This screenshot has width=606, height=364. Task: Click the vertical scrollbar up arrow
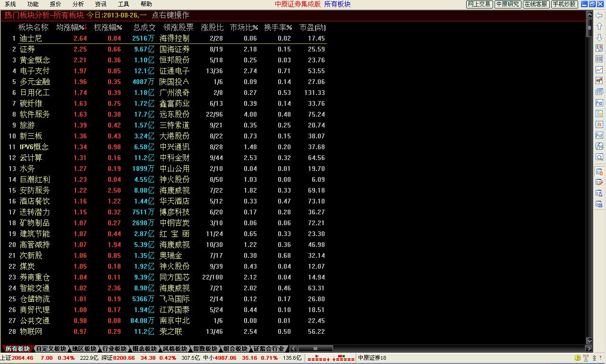coord(589,15)
